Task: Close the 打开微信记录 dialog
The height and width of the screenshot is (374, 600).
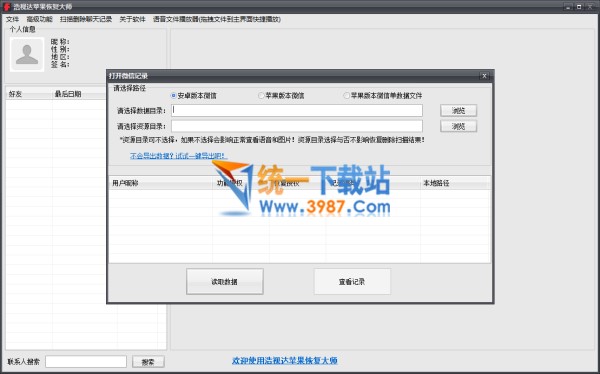Action: point(484,76)
